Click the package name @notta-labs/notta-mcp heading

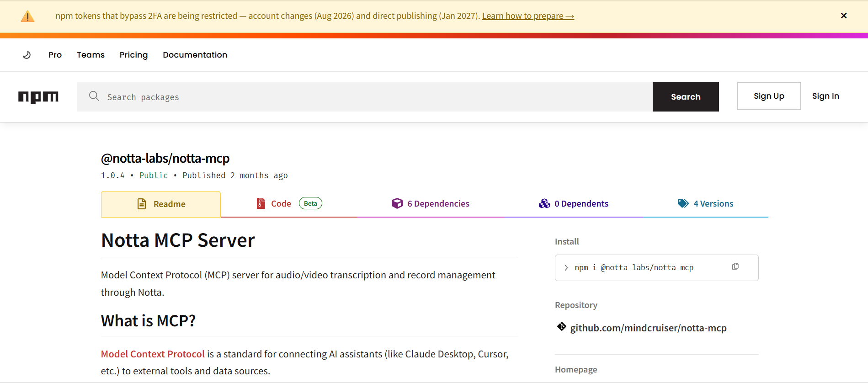pos(165,158)
